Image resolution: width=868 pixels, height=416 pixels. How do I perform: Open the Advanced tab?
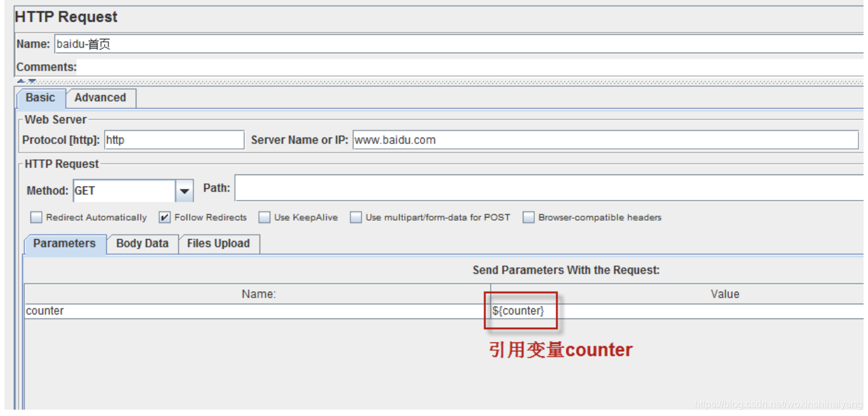tap(100, 98)
